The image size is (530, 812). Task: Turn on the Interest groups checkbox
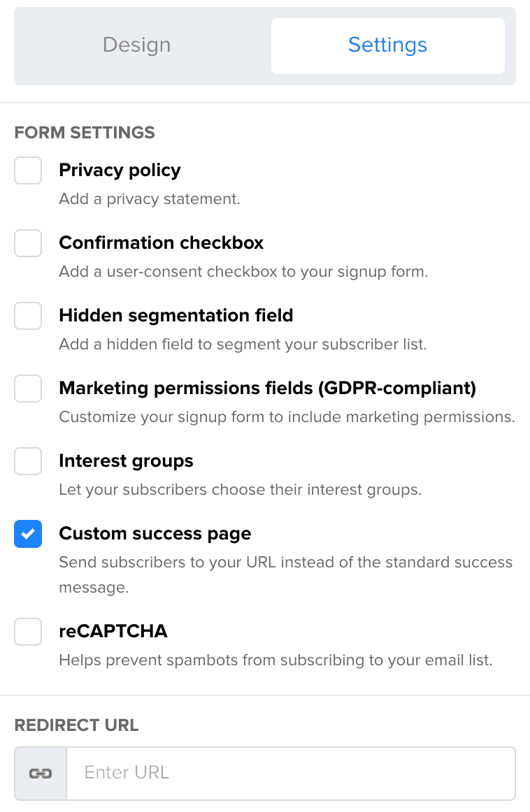[28, 461]
